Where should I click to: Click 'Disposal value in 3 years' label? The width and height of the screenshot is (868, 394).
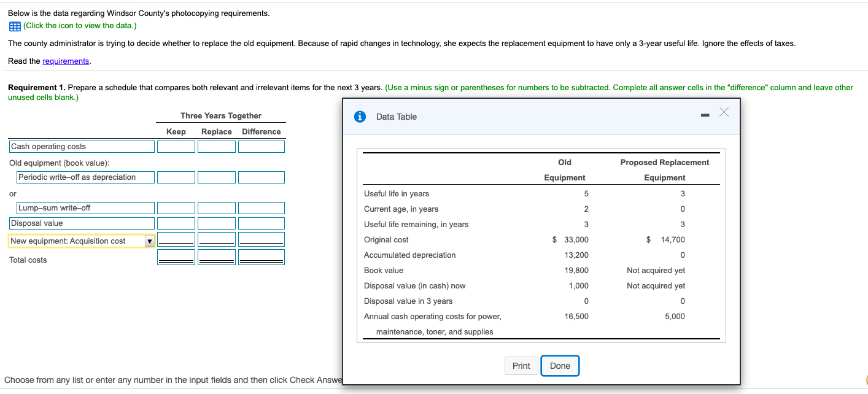[408, 301]
